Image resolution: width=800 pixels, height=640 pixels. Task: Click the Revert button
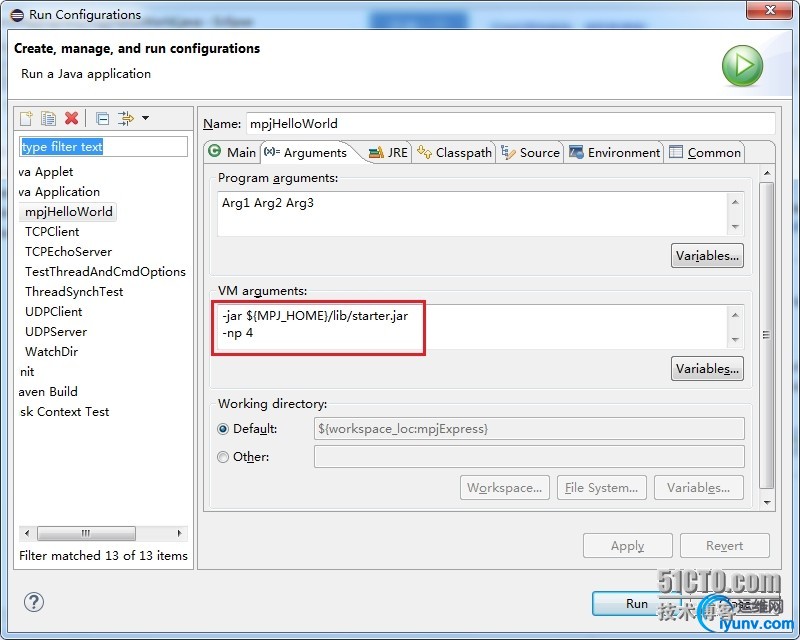pos(724,546)
